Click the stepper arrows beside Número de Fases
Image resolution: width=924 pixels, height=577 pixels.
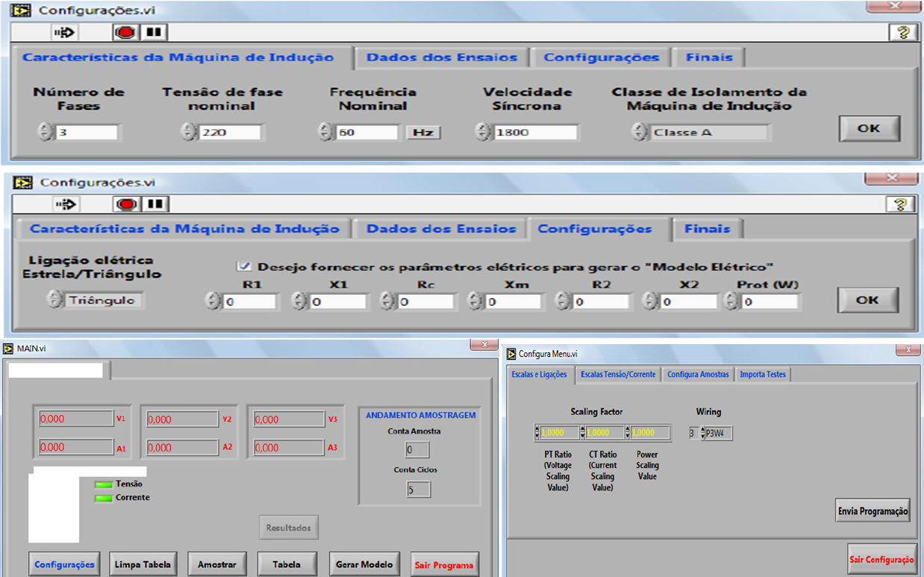tap(46, 132)
